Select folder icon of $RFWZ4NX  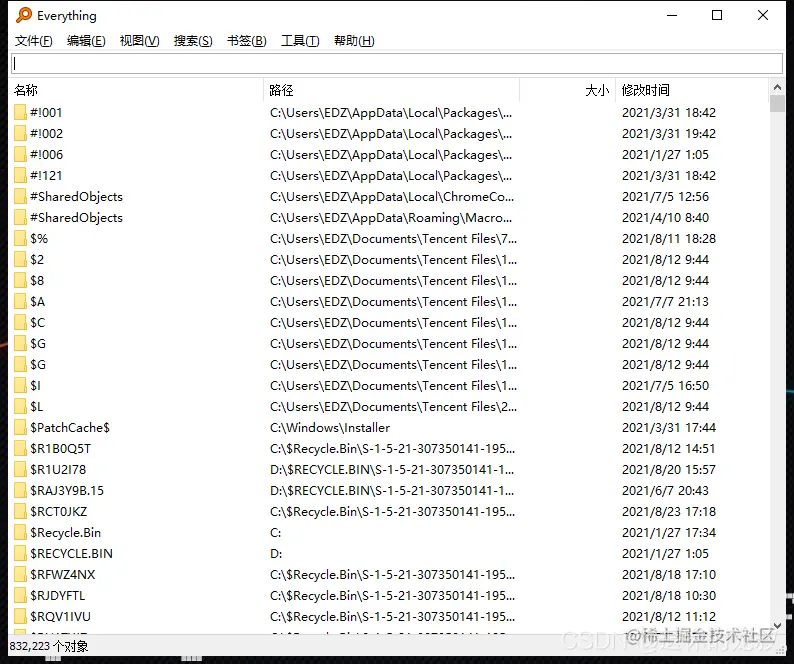click(x=20, y=575)
